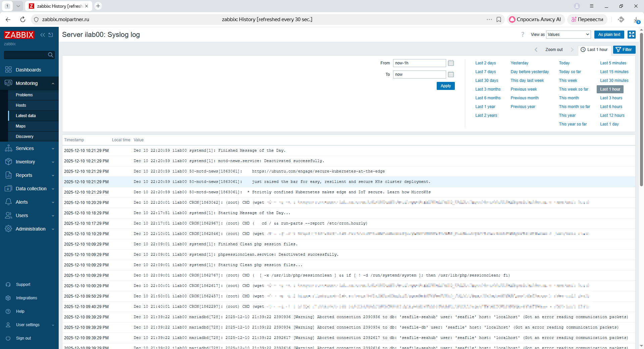Open the calendar picker beside the From field

[451, 63]
